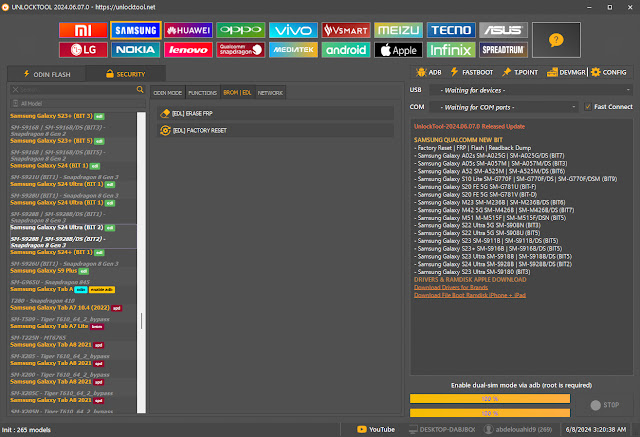Viewport: 640px width, 437px height.
Task: Click the abdelouahid9 user account entry
Action: point(518,429)
